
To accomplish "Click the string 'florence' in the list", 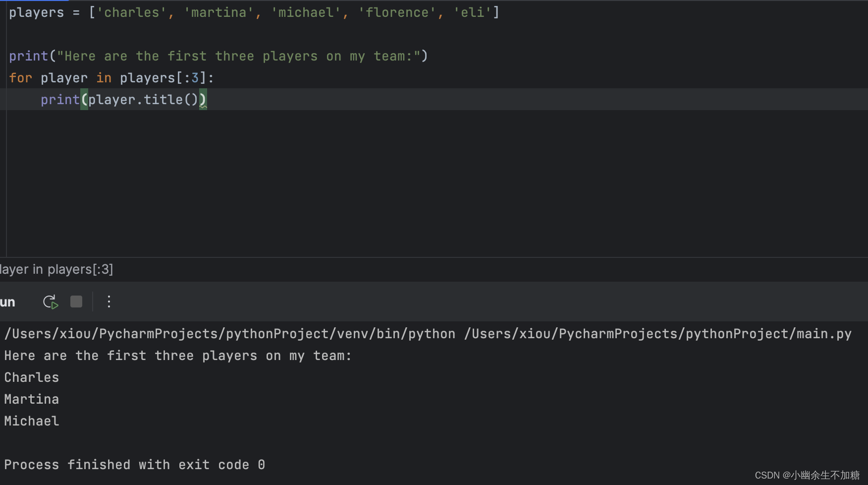I will 397,12.
